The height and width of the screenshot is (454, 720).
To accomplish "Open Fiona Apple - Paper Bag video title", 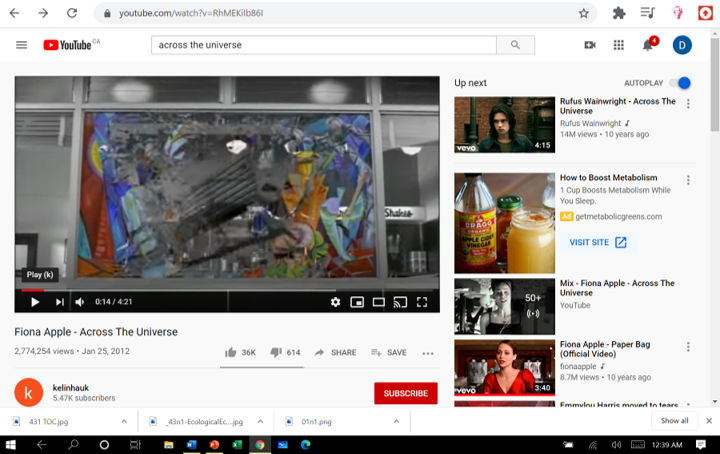I will [x=605, y=349].
